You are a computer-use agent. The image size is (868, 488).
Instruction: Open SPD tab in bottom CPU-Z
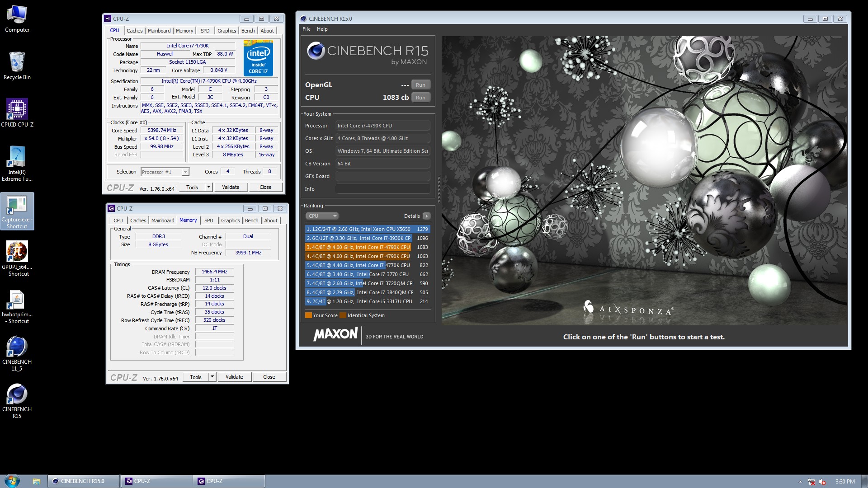pyautogui.click(x=208, y=221)
